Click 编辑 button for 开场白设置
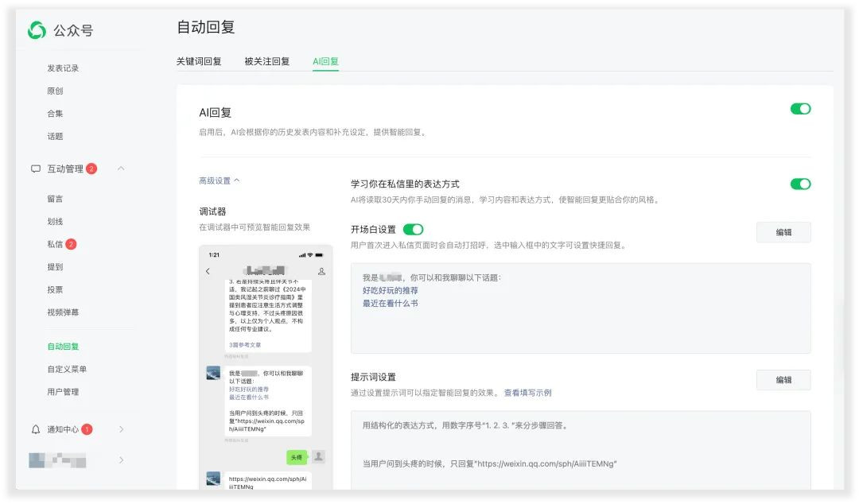 click(x=783, y=232)
